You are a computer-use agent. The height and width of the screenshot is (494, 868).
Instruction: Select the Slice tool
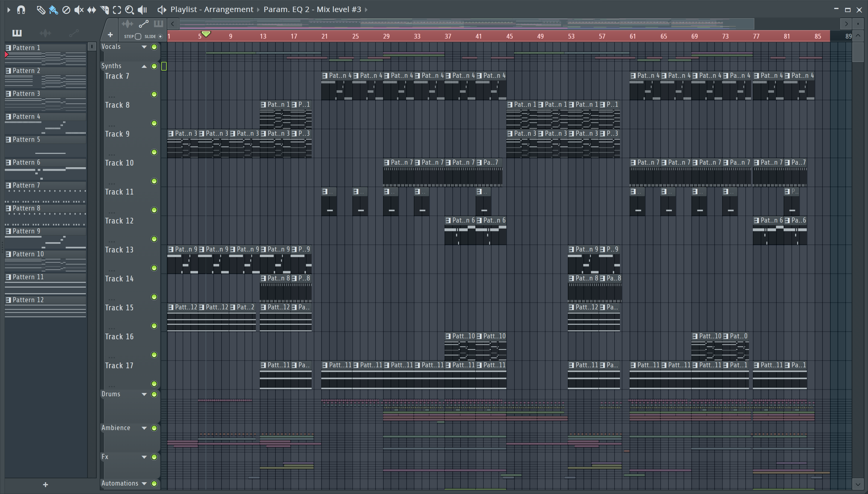pos(104,10)
